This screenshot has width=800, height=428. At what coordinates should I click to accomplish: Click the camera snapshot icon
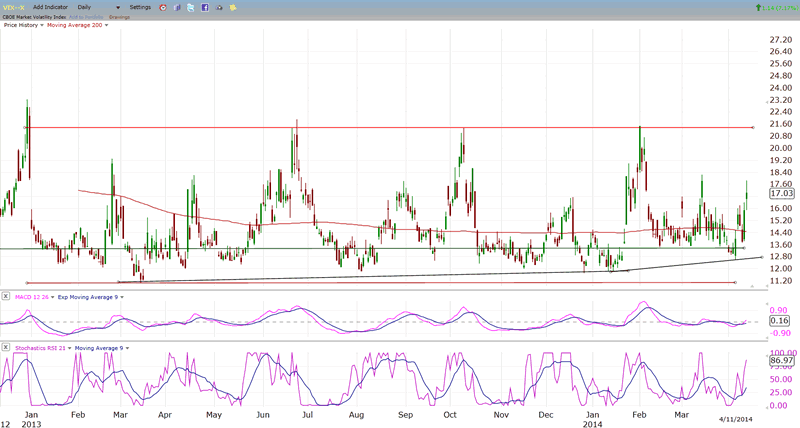click(x=218, y=7)
